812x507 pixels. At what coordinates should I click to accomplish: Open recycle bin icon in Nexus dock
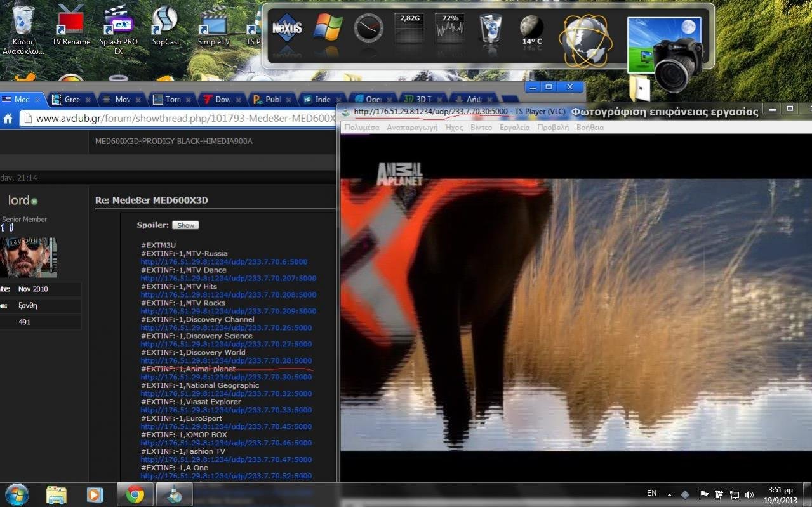[x=491, y=28]
